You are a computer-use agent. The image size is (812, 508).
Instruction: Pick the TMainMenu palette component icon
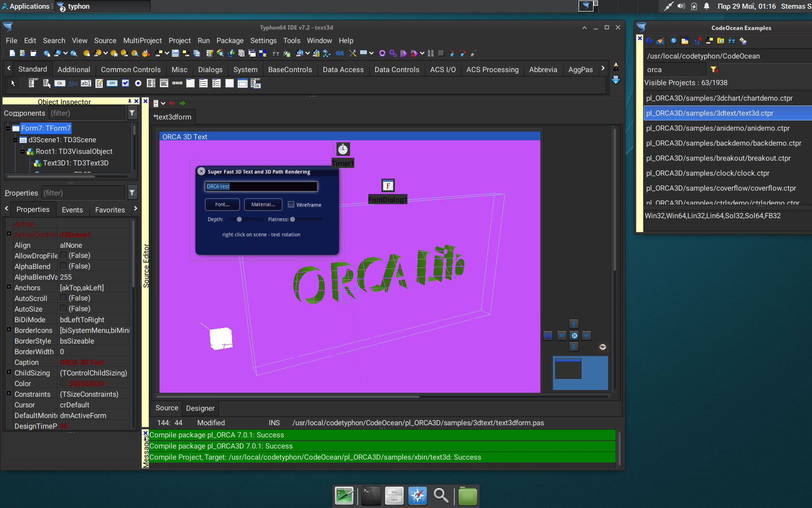(33, 83)
